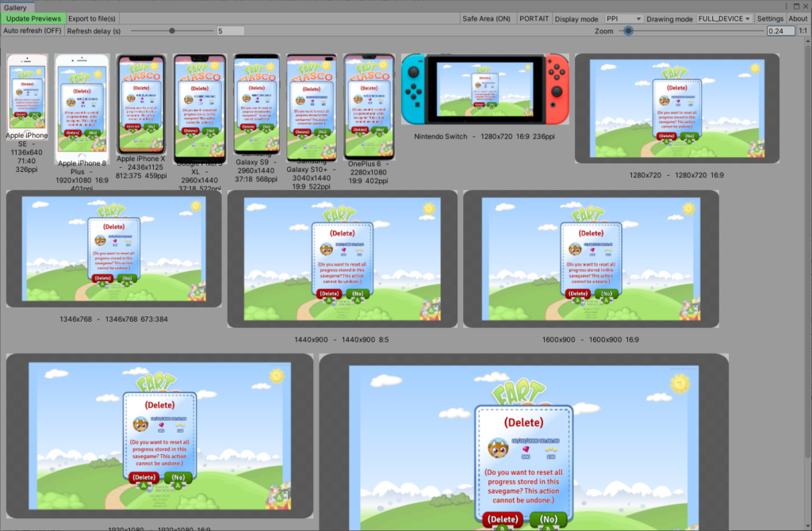
Task: Open the Display mode PPI dropdown
Action: (623, 19)
